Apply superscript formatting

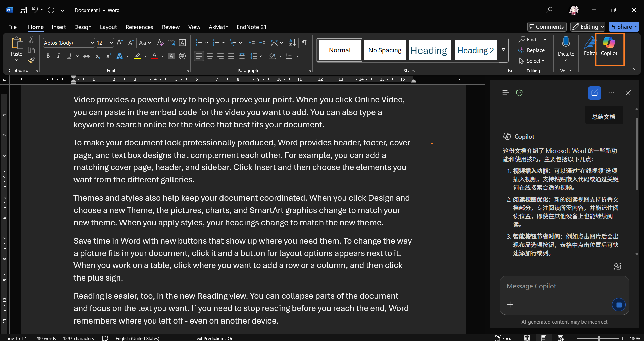tap(108, 56)
